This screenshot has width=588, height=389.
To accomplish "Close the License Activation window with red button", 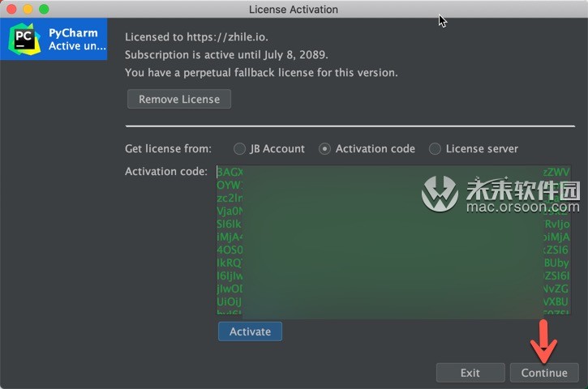I will (11, 9).
